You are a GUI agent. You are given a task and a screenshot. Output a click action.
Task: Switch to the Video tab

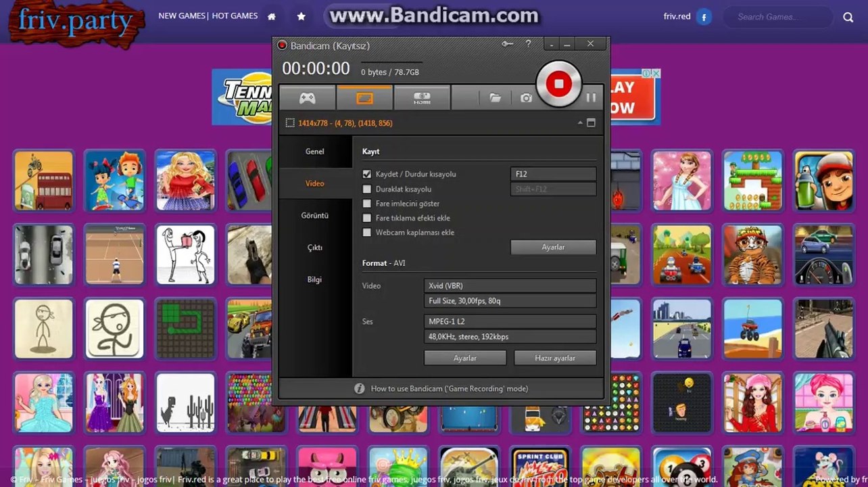(315, 183)
